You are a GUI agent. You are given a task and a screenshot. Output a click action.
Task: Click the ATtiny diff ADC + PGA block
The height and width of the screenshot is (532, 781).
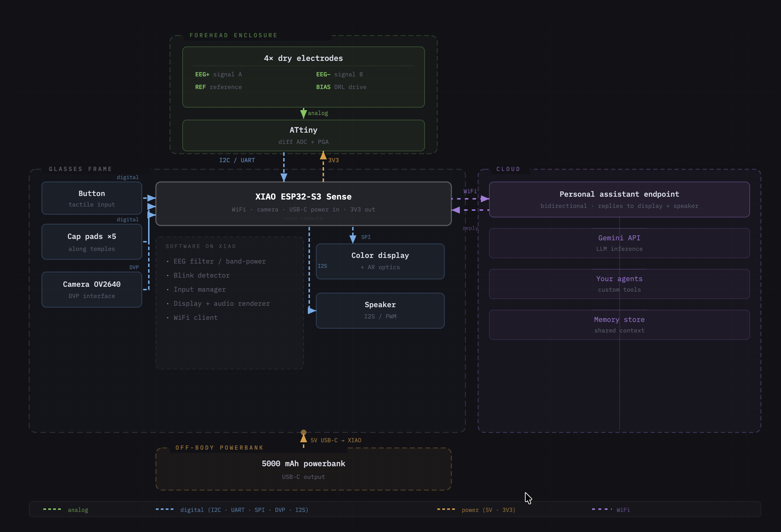coord(303,135)
